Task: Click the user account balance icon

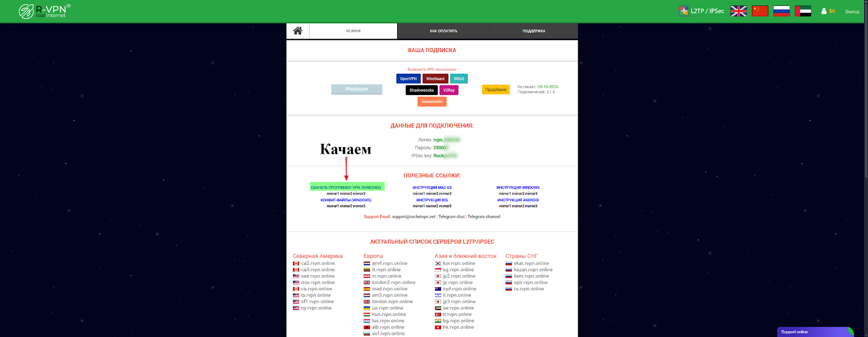Action: coord(824,11)
